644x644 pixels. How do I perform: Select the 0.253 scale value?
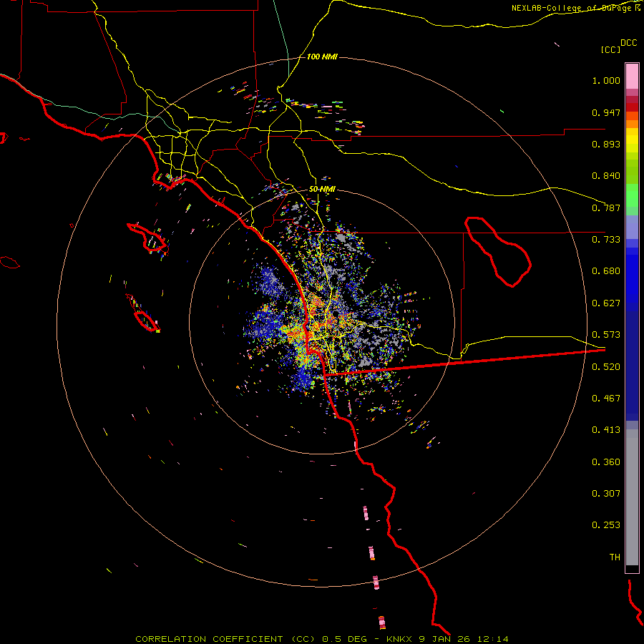tap(606, 525)
